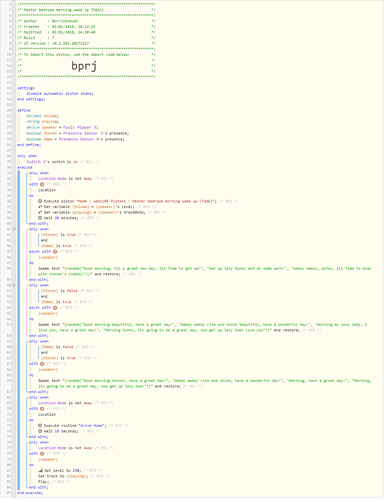Click the signal-bars icon before Set level to 25%

(40, 471)
